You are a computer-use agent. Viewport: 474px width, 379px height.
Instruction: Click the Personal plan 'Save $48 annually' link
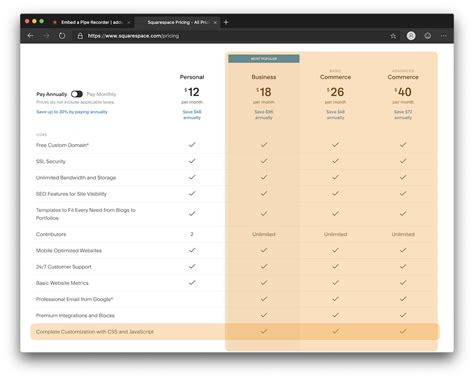[192, 115]
